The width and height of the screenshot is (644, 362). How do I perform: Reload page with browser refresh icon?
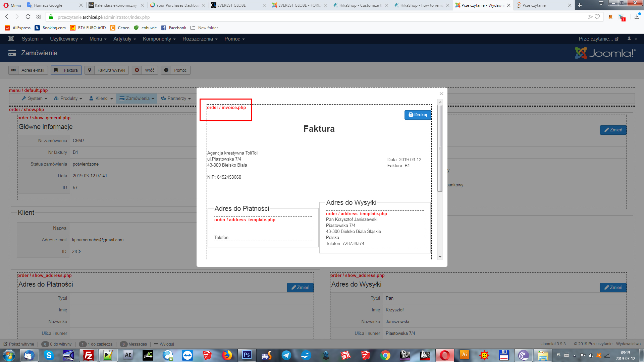(28, 17)
